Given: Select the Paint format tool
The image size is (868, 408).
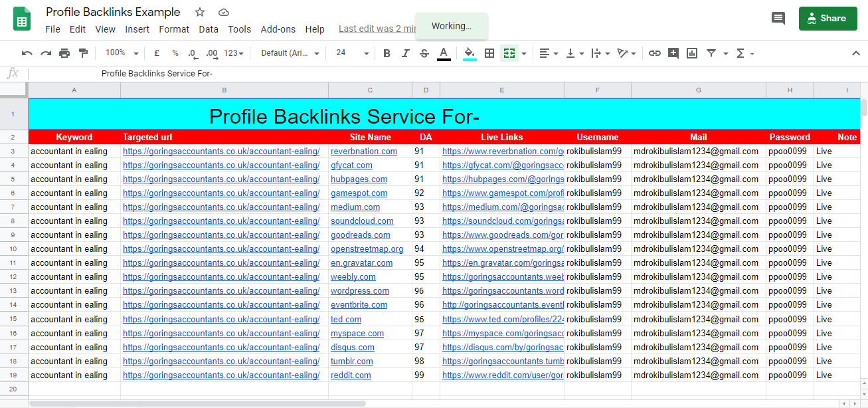Looking at the screenshot, I should (83, 53).
